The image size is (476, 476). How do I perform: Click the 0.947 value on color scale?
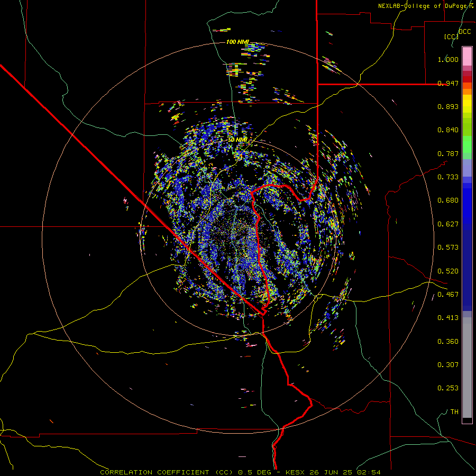[448, 83]
